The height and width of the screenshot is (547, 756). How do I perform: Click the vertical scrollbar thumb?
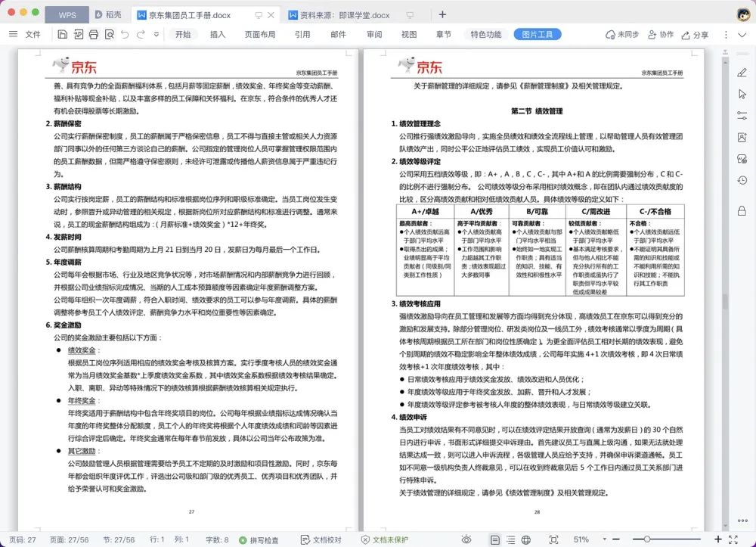725,301
